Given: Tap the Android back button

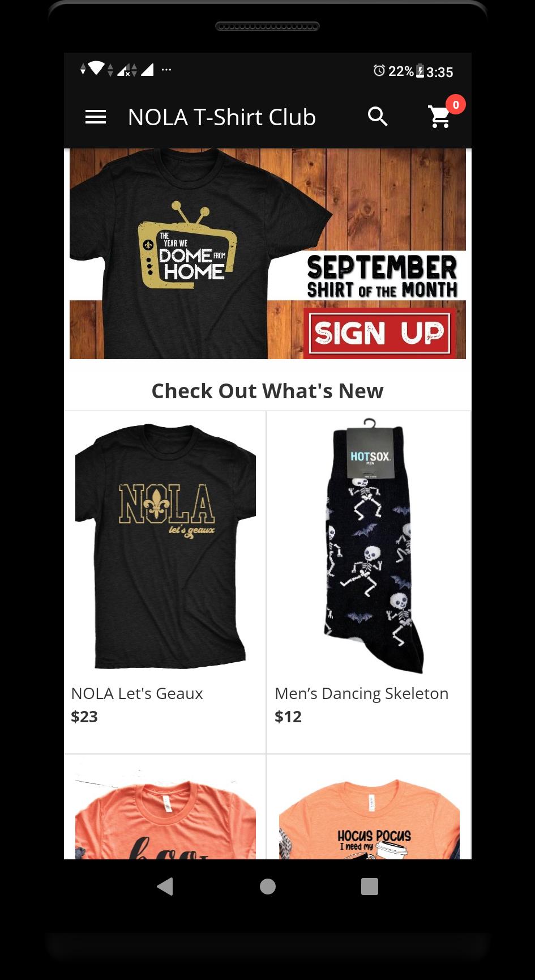Looking at the screenshot, I should pos(165,886).
